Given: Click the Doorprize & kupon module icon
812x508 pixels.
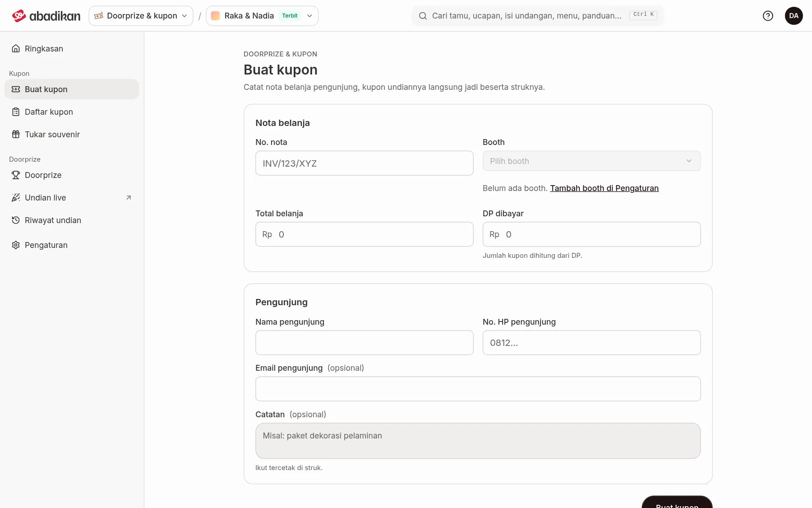Looking at the screenshot, I should (99, 16).
